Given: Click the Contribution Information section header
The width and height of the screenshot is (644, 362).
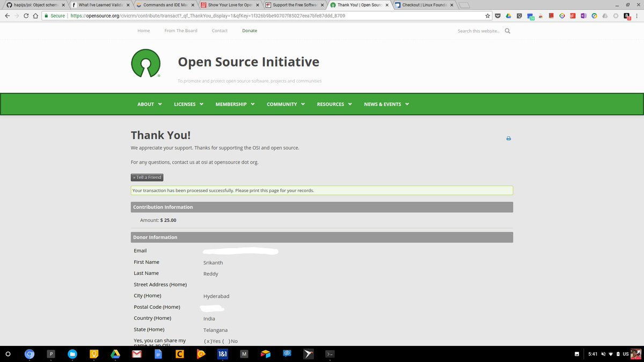Looking at the screenshot, I should click(322, 207).
